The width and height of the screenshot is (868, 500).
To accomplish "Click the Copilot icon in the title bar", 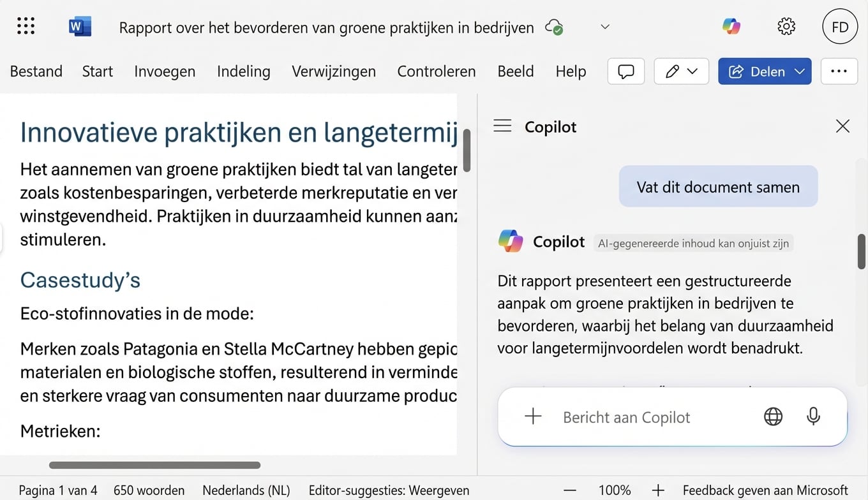I will (731, 26).
